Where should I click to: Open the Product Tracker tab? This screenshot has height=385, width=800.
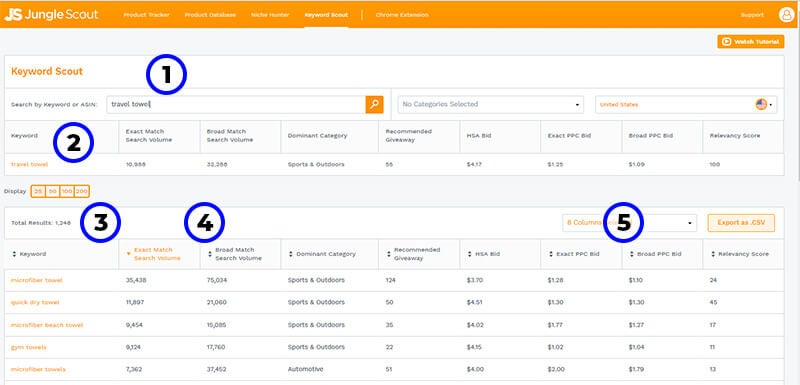(146, 15)
